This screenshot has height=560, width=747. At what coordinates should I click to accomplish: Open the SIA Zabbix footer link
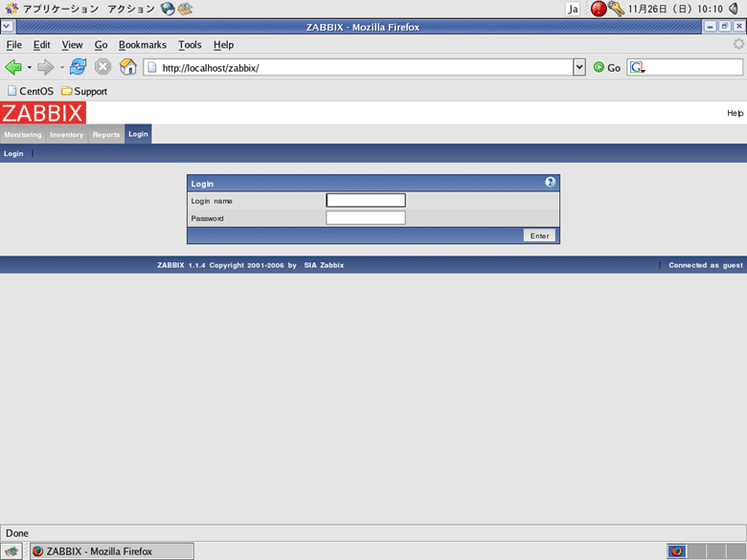pos(324,265)
